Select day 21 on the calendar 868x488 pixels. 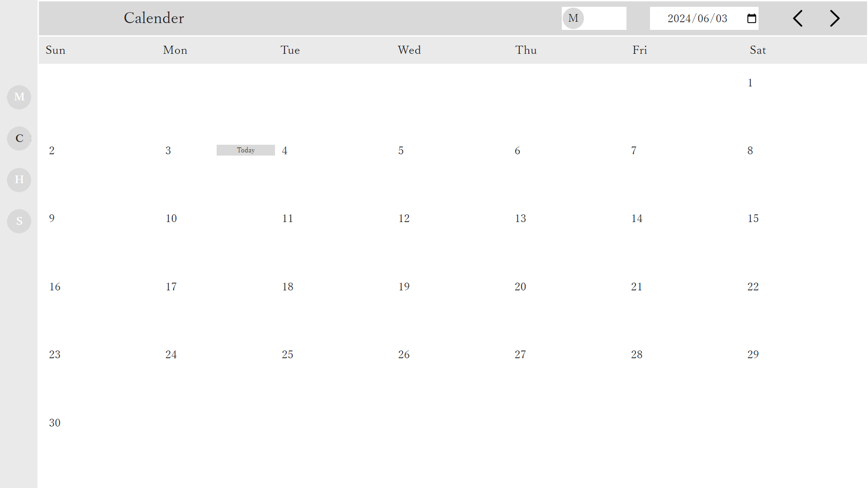click(636, 287)
